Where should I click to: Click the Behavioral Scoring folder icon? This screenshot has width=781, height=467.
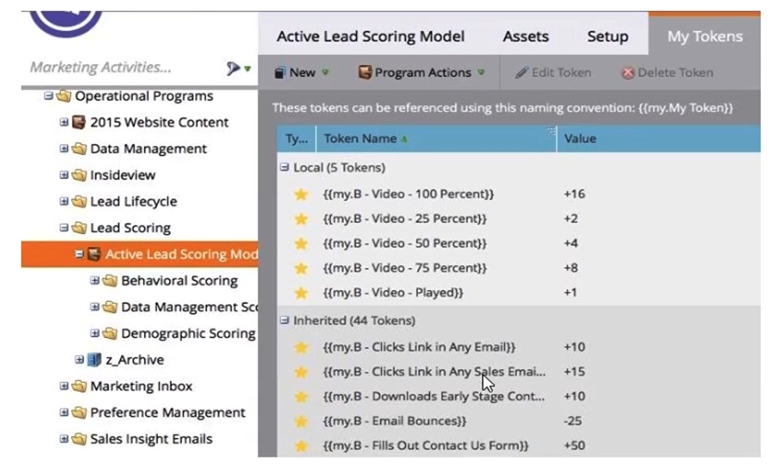(110, 280)
